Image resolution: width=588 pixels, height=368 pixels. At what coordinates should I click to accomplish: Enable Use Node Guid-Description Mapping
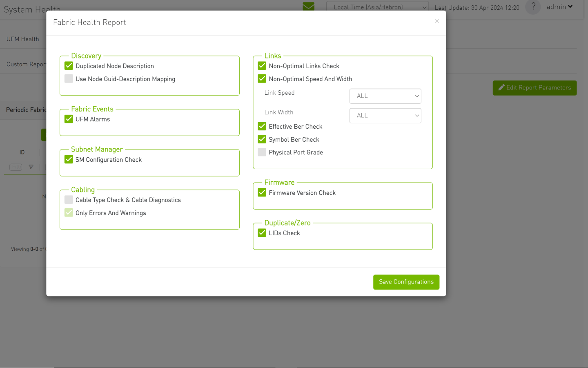click(x=69, y=79)
